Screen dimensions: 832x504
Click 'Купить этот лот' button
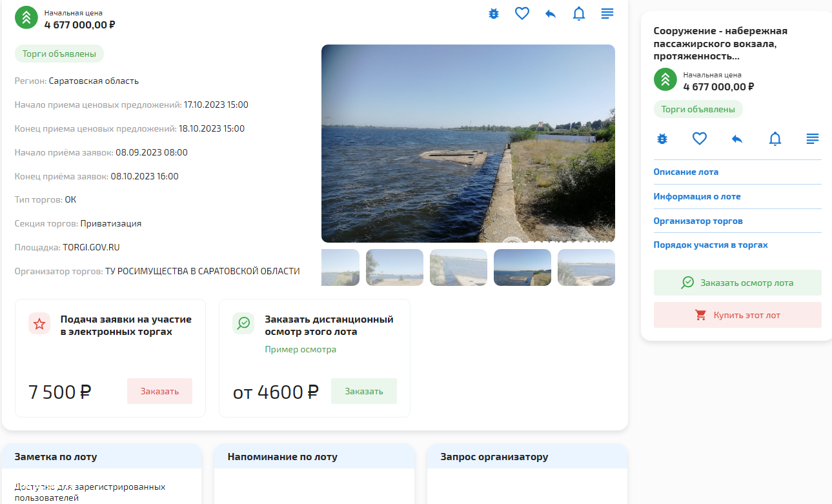(737, 316)
